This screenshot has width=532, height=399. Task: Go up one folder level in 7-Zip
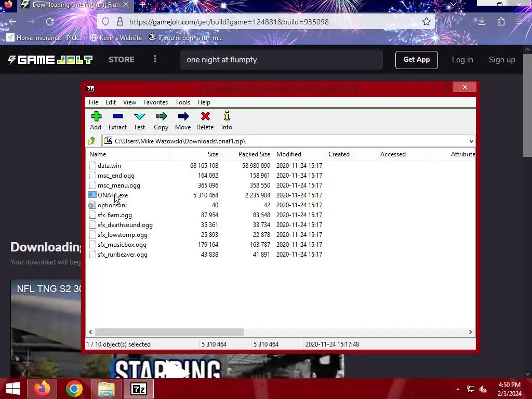92,141
